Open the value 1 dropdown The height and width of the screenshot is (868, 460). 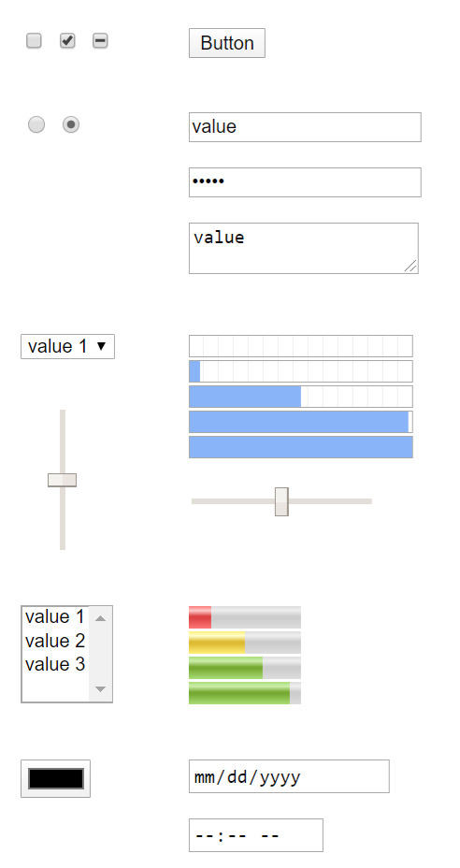coord(67,346)
